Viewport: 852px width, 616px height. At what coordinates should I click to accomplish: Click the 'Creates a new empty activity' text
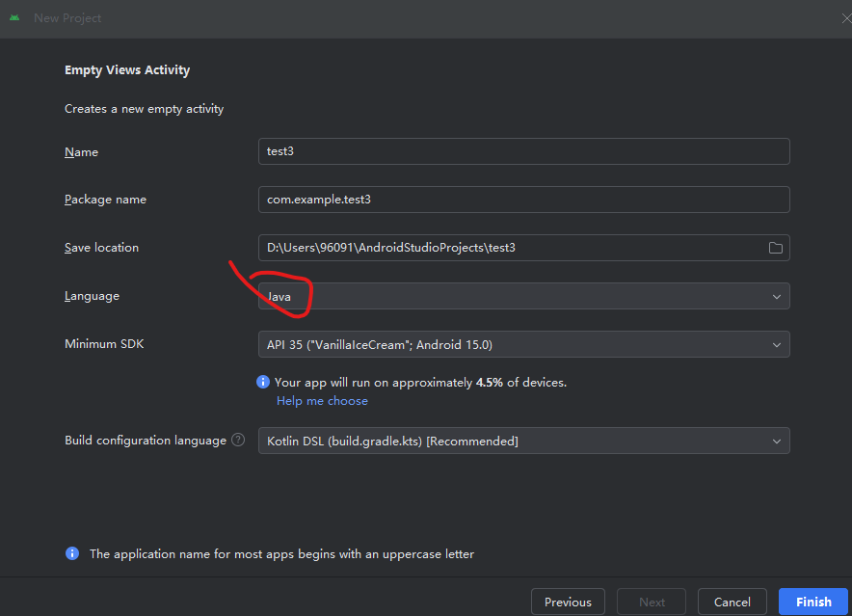[x=144, y=109]
